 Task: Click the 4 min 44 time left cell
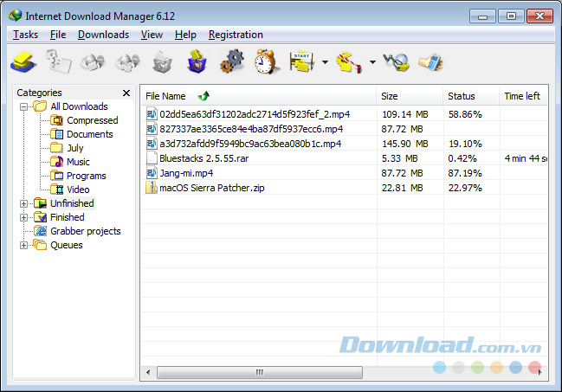(x=526, y=158)
